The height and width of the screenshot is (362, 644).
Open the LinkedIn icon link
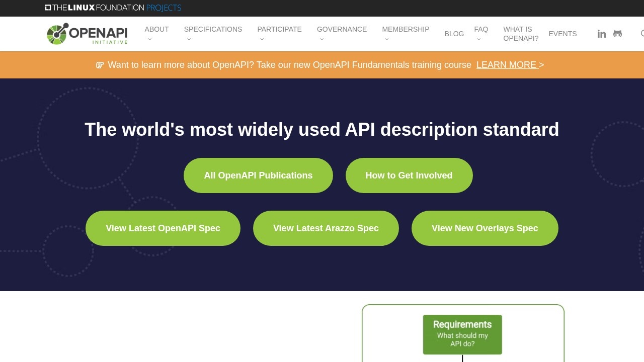tap(602, 34)
